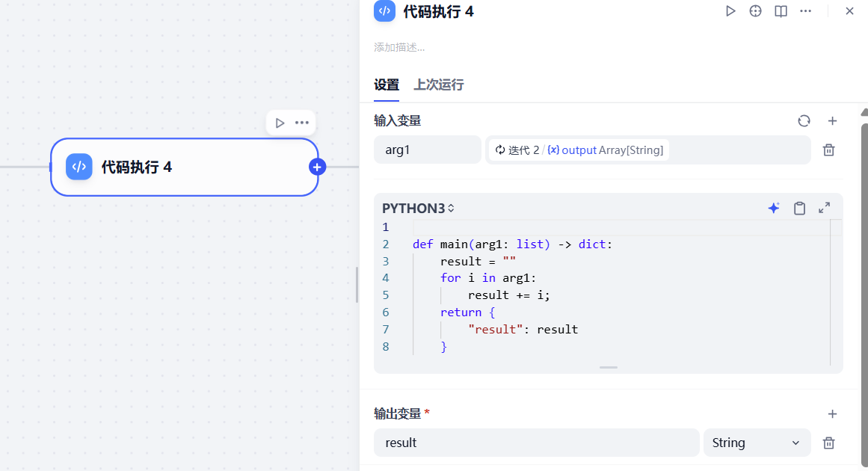The width and height of the screenshot is (868, 471).
Task: Click 添加描述 to add a description
Action: tap(399, 46)
